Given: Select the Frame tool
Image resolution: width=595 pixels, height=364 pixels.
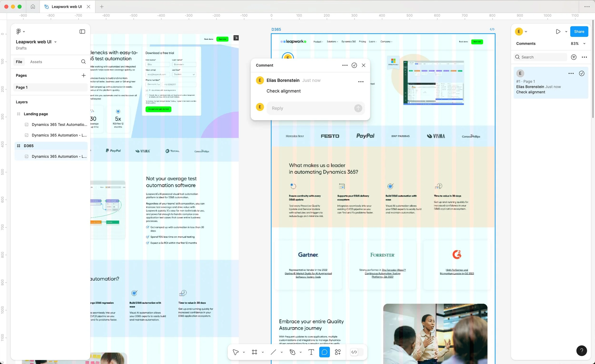Looking at the screenshot, I should click(x=254, y=352).
